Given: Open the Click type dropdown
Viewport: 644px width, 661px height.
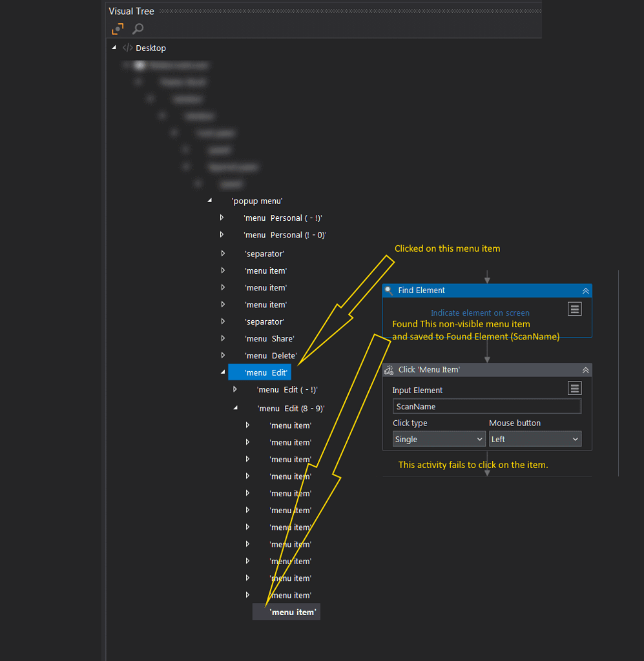Looking at the screenshot, I should [x=439, y=439].
